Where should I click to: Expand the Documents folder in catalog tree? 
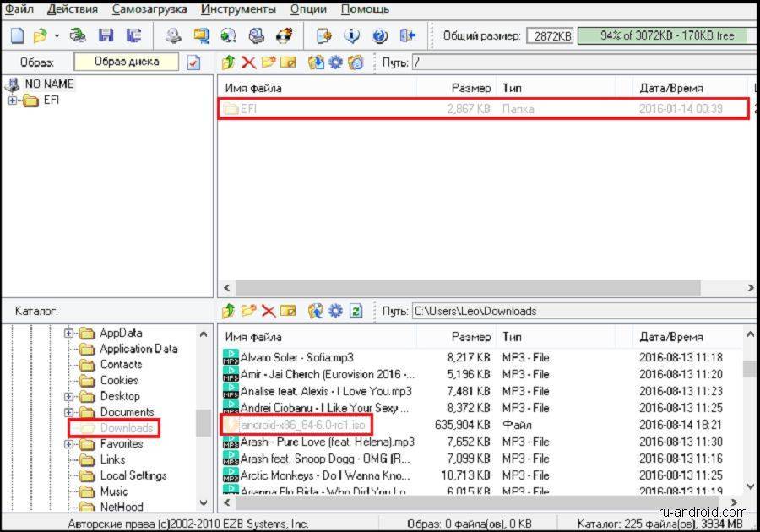click(69, 412)
